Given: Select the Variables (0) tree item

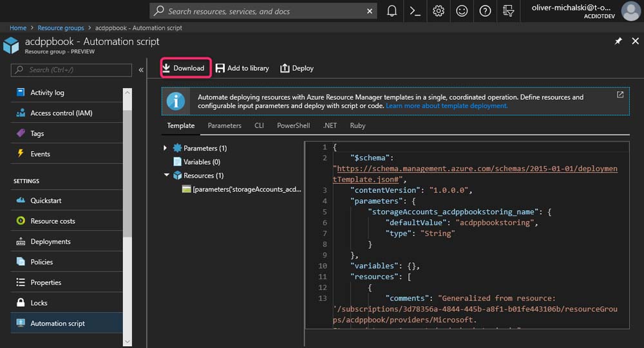Looking at the screenshot, I should pyautogui.click(x=201, y=162).
